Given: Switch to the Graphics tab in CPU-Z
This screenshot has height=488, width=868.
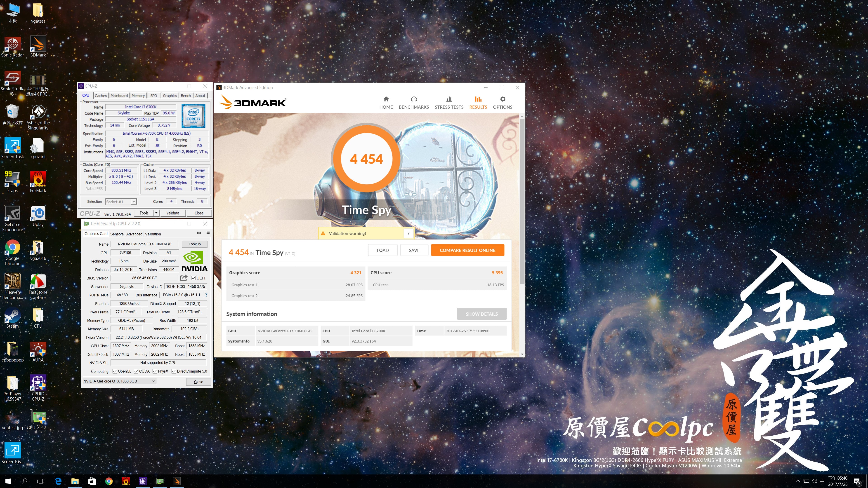Looking at the screenshot, I should 170,96.
